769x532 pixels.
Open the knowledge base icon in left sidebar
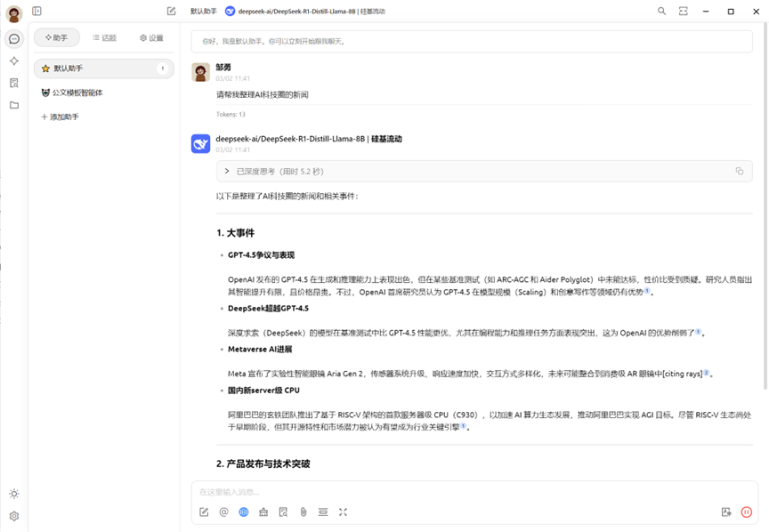click(13, 83)
